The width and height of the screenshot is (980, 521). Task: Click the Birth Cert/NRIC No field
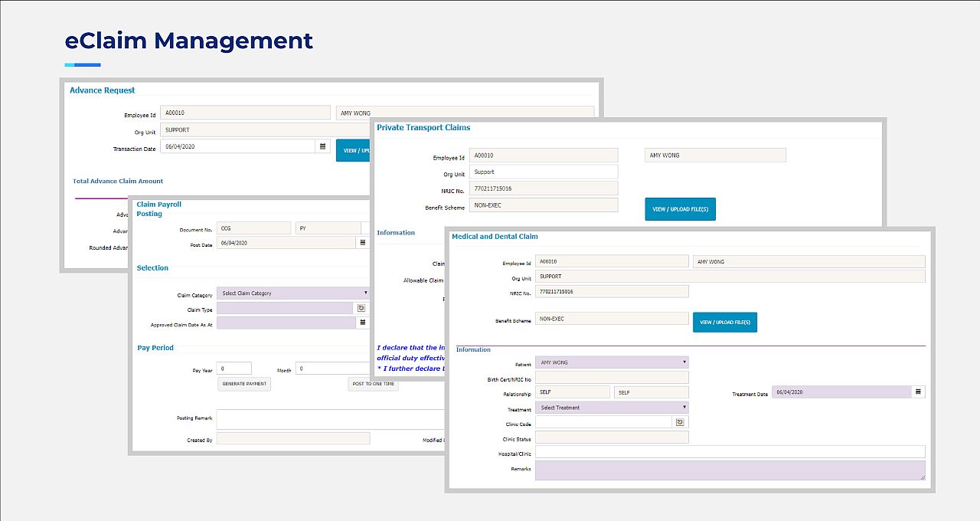pyautogui.click(x=611, y=377)
